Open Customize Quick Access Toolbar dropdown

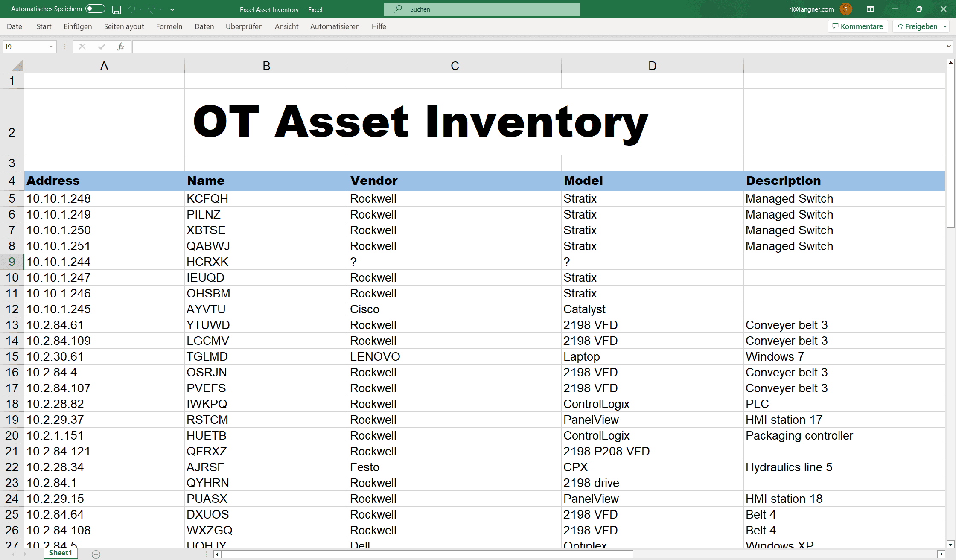(172, 9)
